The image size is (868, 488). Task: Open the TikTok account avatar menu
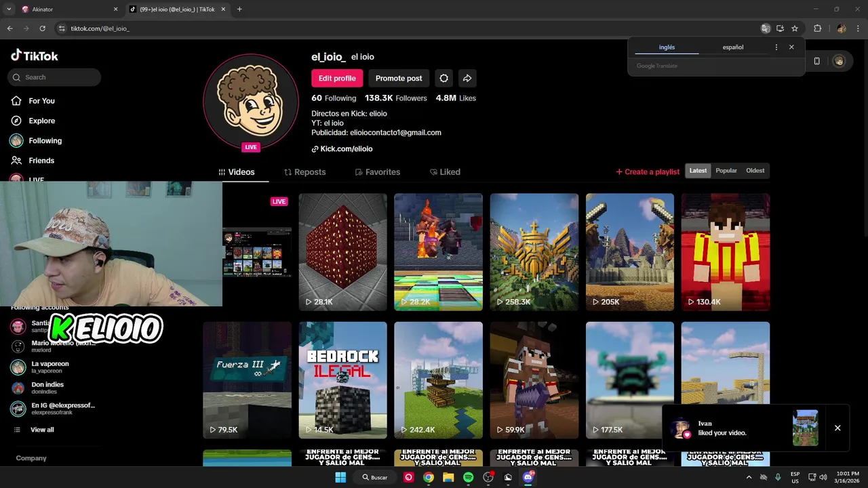click(839, 61)
